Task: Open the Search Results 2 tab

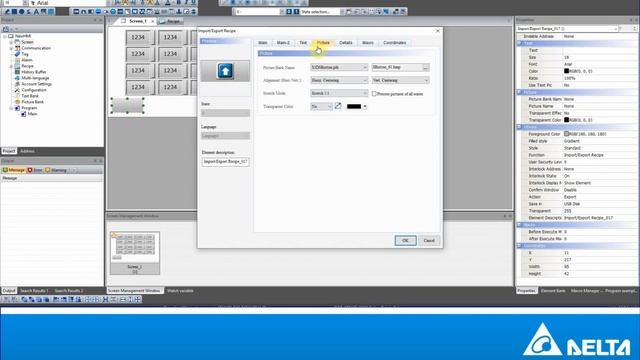Action: (x=69, y=291)
